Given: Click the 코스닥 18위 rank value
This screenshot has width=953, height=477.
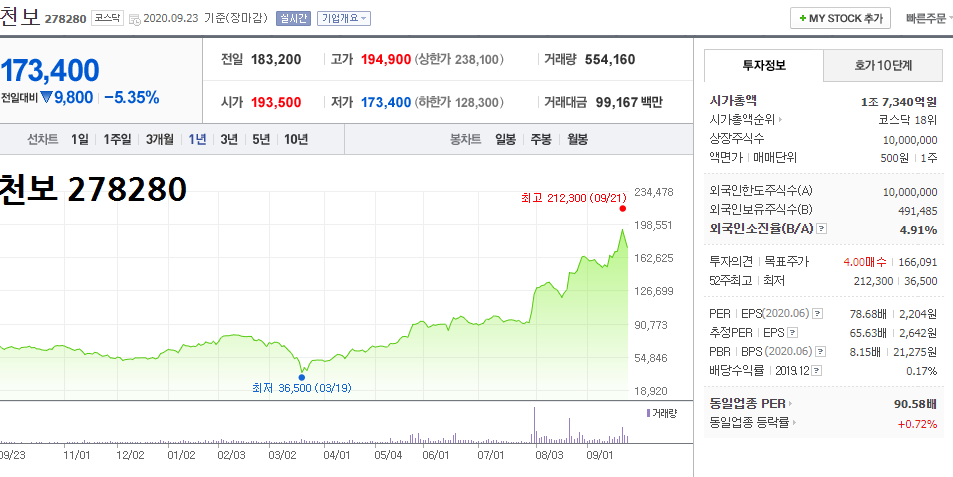Looking at the screenshot, I should pyautogui.click(x=908, y=120).
